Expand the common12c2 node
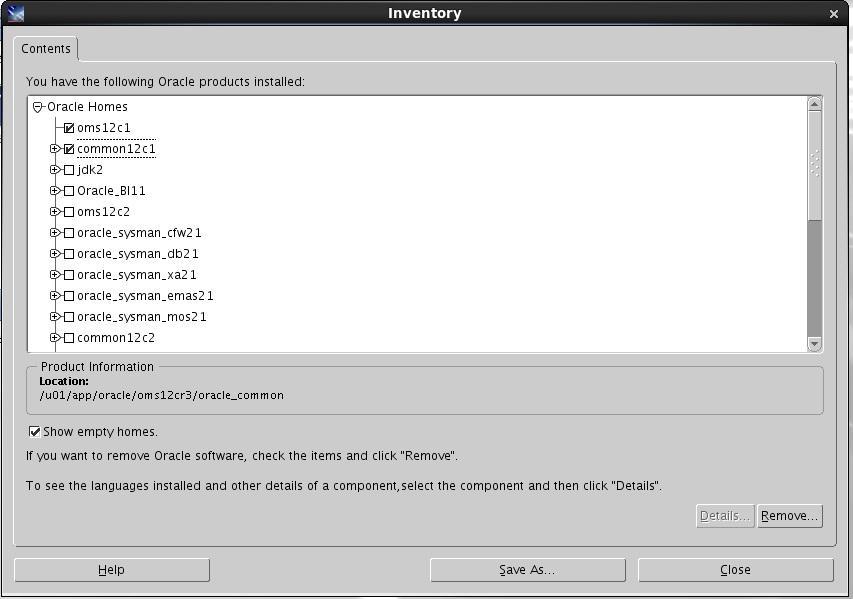 click(x=54, y=337)
